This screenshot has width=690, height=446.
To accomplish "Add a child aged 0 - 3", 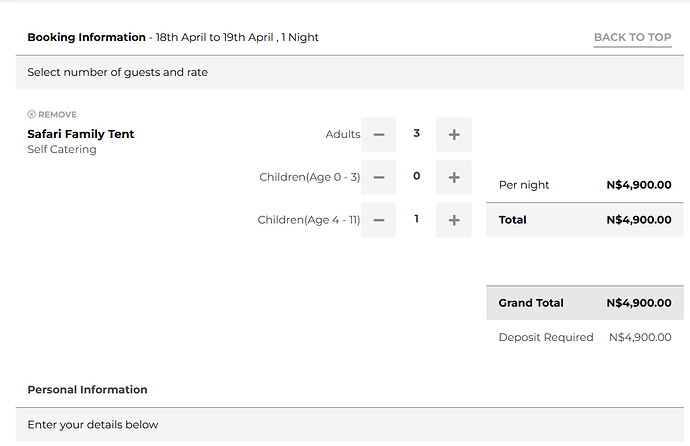I will coord(454,177).
